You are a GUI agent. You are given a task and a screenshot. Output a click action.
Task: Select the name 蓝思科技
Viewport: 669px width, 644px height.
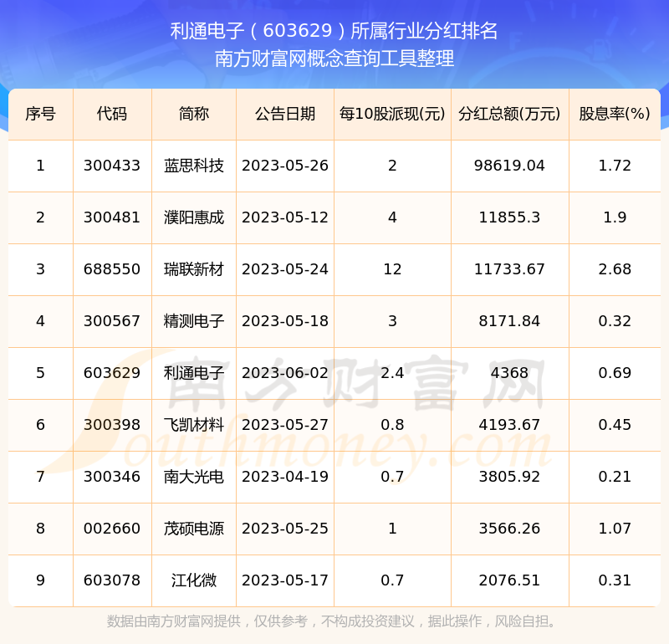point(194,166)
